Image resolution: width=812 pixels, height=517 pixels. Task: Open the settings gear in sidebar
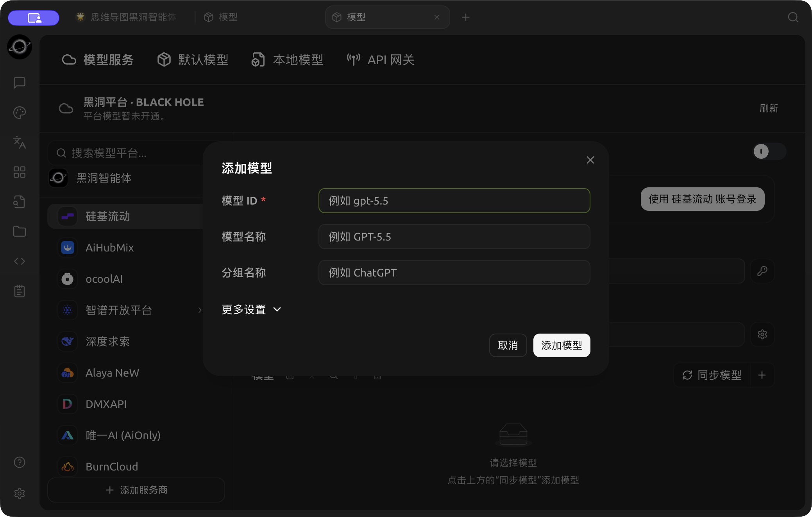[x=20, y=494]
